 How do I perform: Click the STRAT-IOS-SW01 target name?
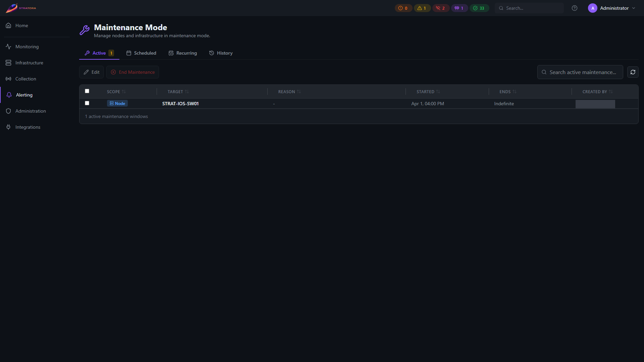[x=180, y=104]
